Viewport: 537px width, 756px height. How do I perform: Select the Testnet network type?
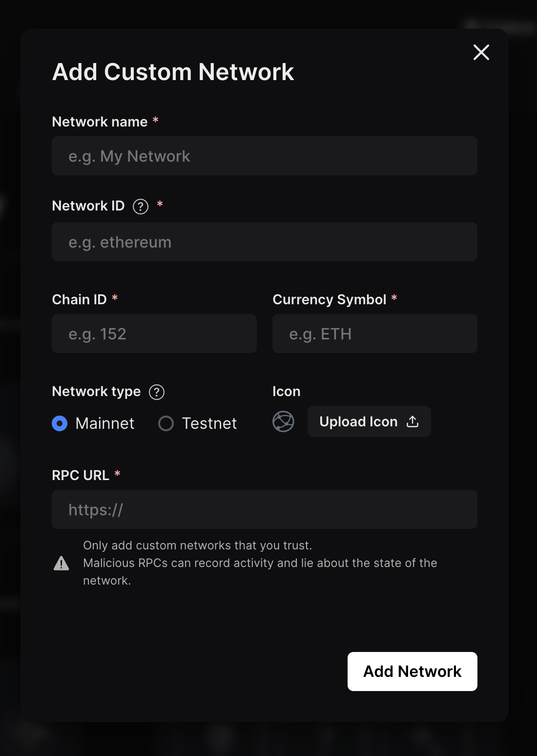coord(166,423)
